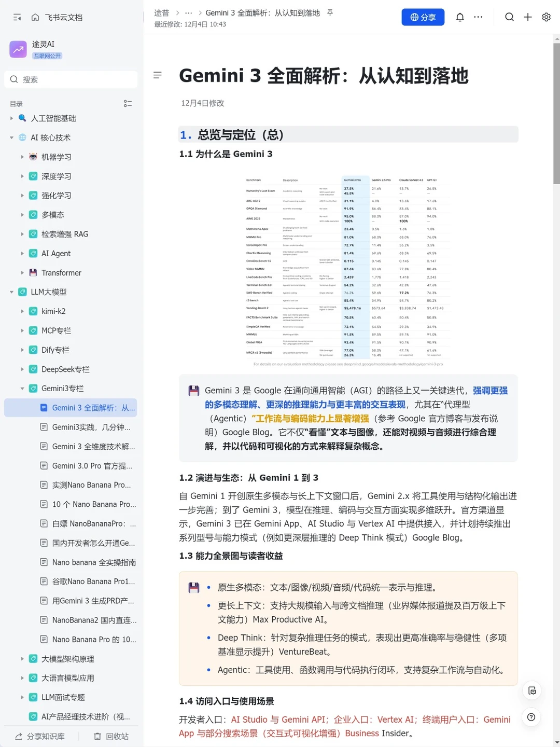Screen dimensions: 560x747
Task: Expand the DeepSeek专栏 node arrow
Action: coord(22,369)
